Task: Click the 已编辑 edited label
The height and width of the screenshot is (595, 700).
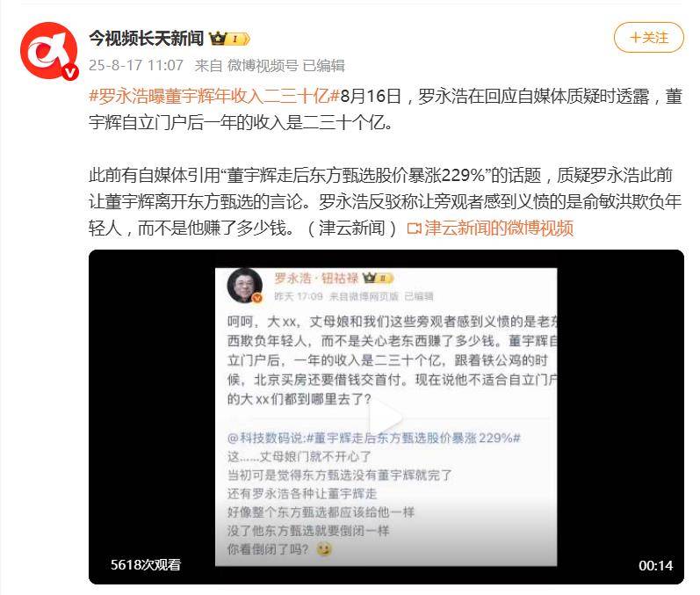Action: click(x=324, y=66)
